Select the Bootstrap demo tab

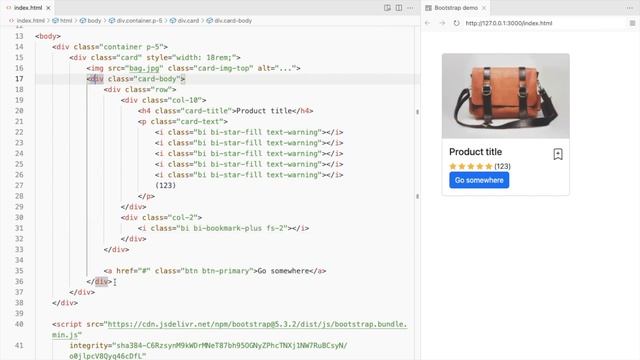click(456, 8)
